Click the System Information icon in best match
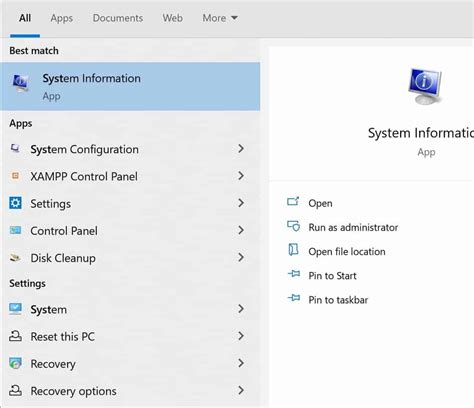474x408 pixels. click(21, 83)
